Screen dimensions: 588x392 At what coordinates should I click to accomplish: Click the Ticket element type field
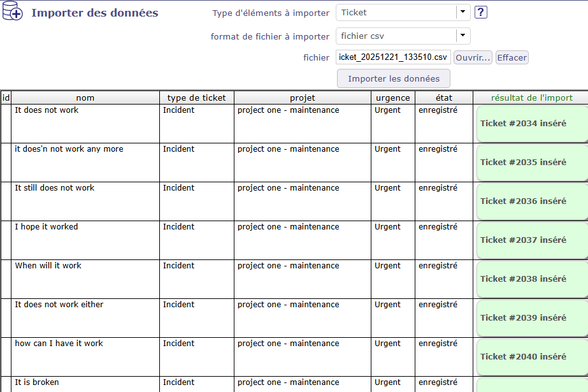tap(396, 12)
